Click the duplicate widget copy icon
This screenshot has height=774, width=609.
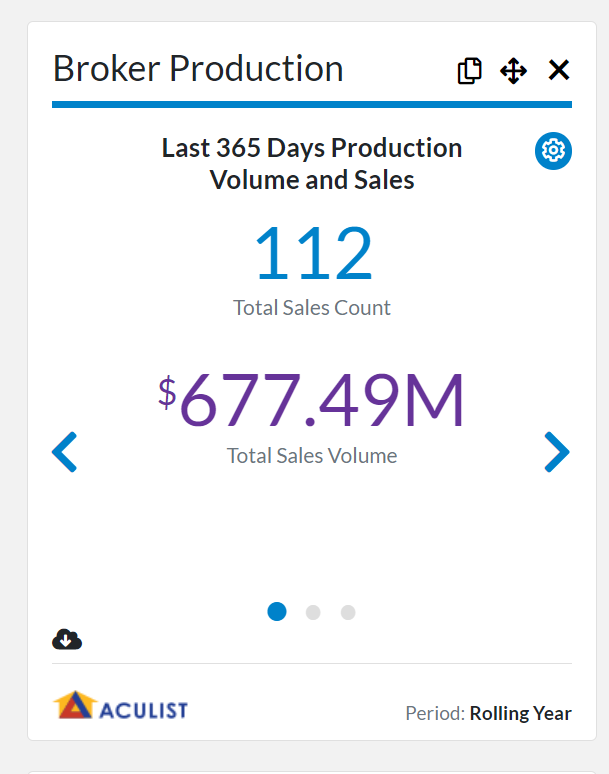click(469, 71)
